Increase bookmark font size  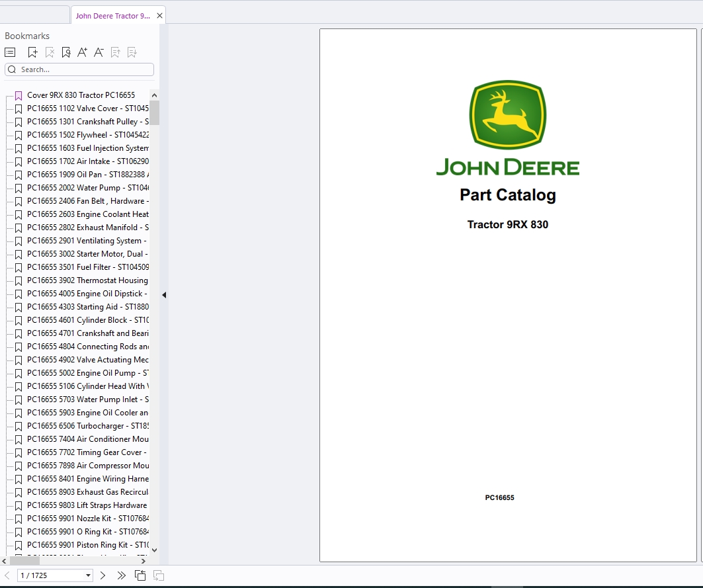[82, 52]
